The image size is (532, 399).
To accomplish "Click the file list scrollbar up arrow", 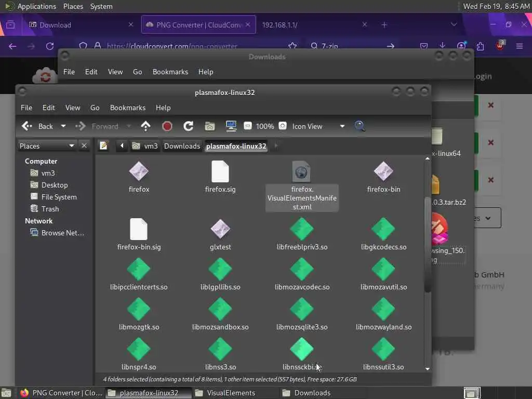I will 428,158.
